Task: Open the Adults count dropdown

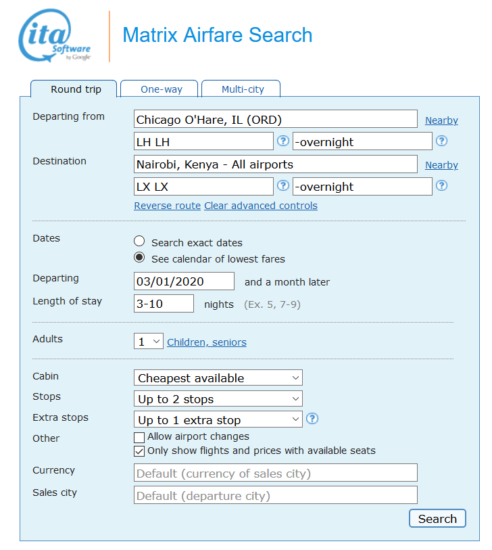Action: (x=149, y=341)
